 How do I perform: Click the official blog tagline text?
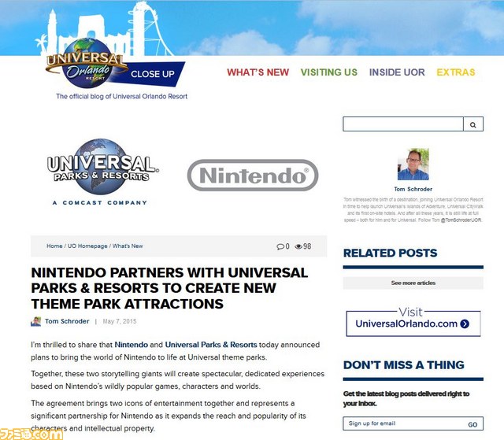point(121,96)
